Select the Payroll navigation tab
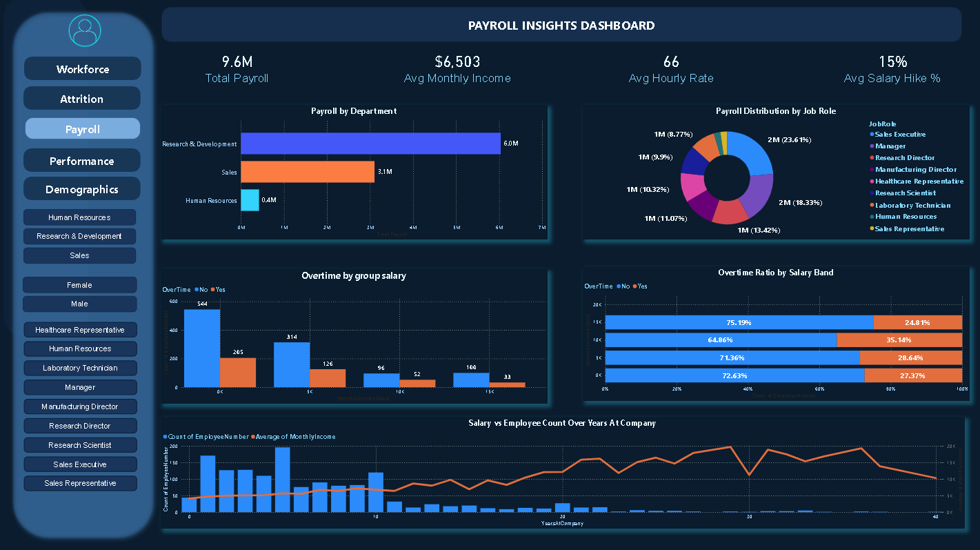Screen dimensions: 980x550 click(82, 129)
